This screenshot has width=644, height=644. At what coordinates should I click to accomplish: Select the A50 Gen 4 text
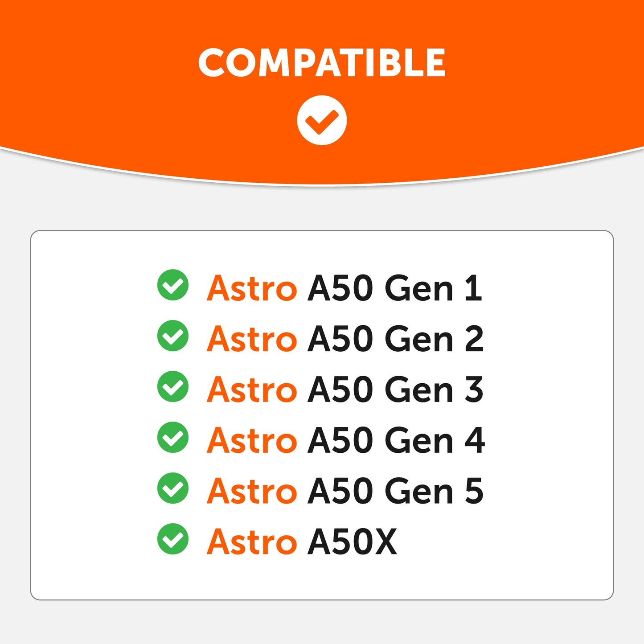point(396,441)
